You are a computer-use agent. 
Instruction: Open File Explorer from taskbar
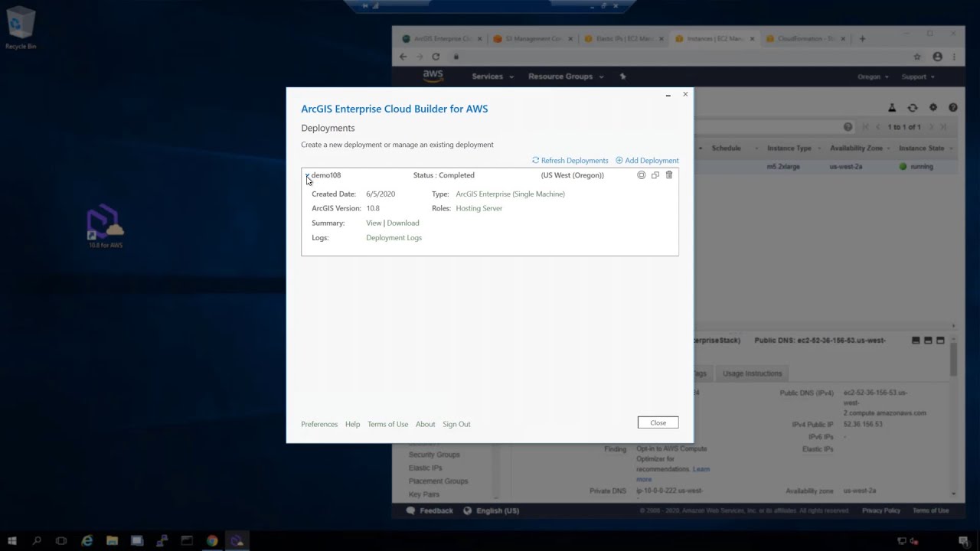click(x=112, y=541)
